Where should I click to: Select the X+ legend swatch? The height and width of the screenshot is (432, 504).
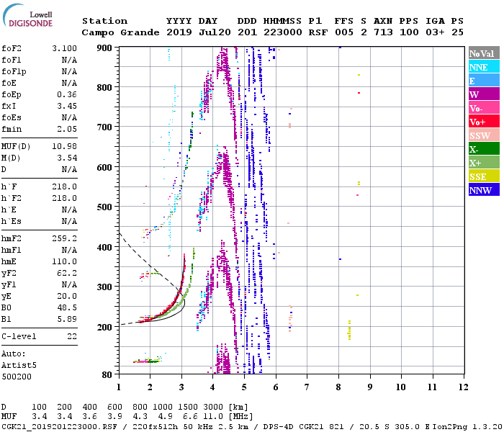click(x=484, y=163)
